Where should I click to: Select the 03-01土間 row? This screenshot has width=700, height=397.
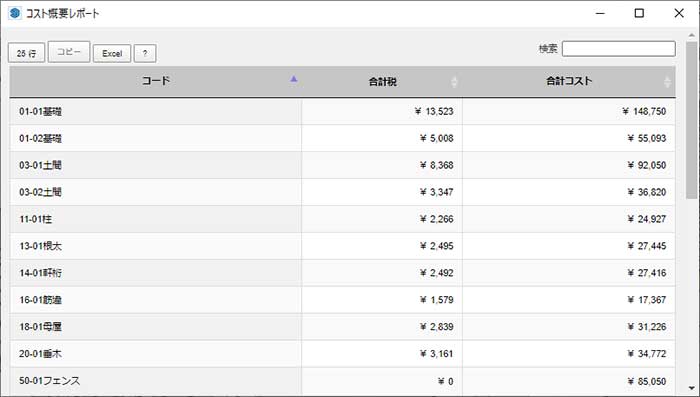tap(342, 165)
